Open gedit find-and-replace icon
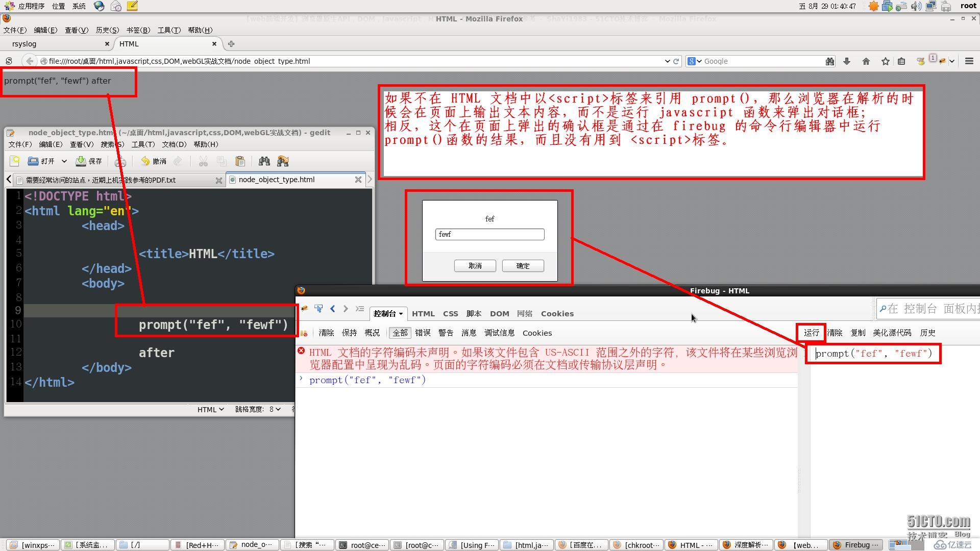 [x=283, y=162]
